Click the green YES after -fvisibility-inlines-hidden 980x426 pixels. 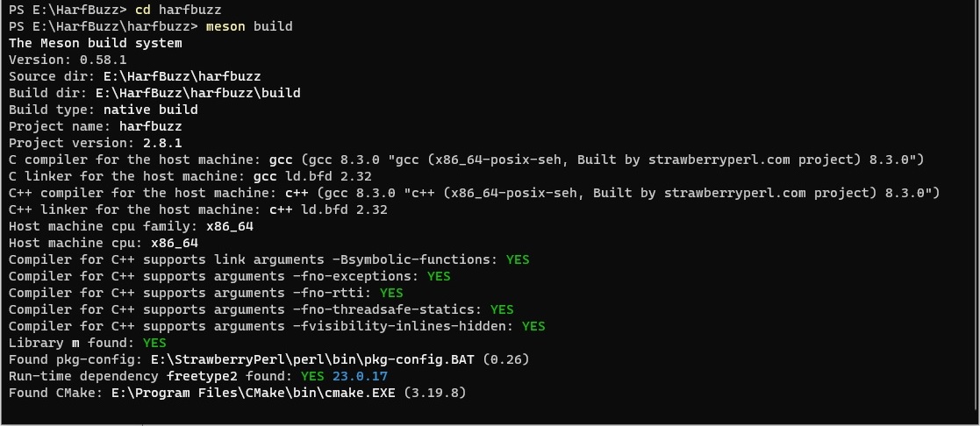coord(533,326)
